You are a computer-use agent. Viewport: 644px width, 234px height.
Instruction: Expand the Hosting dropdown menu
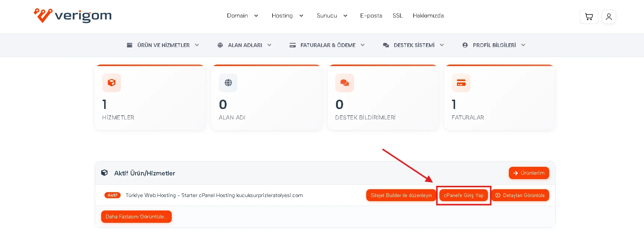287,16
